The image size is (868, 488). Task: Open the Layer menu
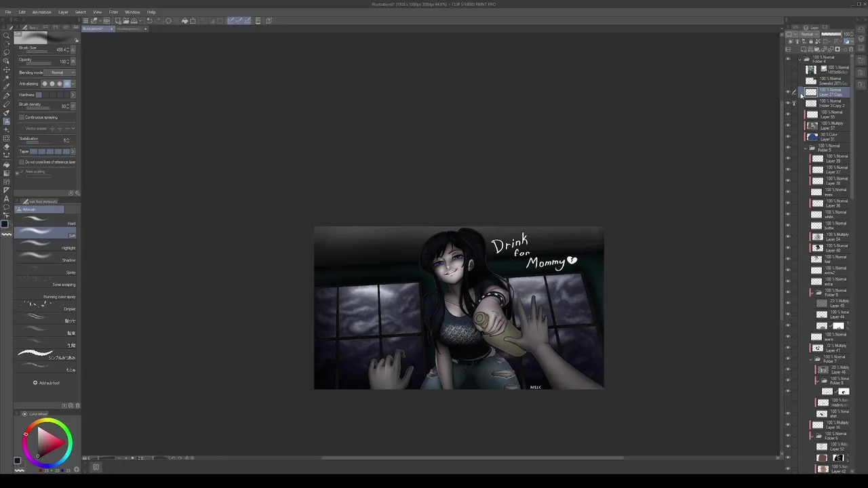[x=63, y=12]
